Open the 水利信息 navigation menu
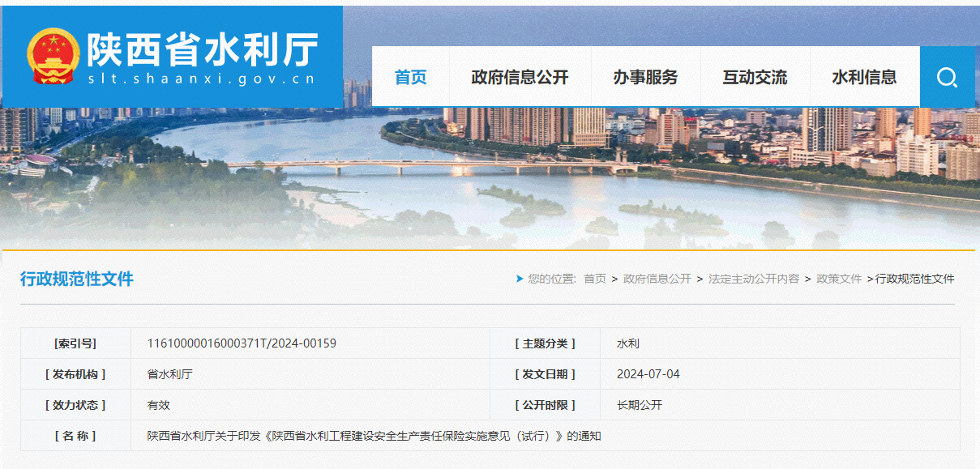The width and height of the screenshot is (980, 469). (864, 77)
